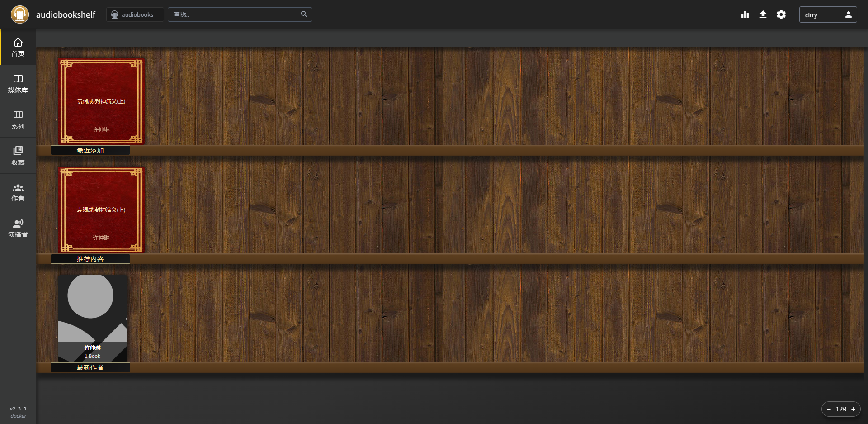Open the library statistics bar chart icon
Screen dimensions: 868x424
tap(745, 14)
